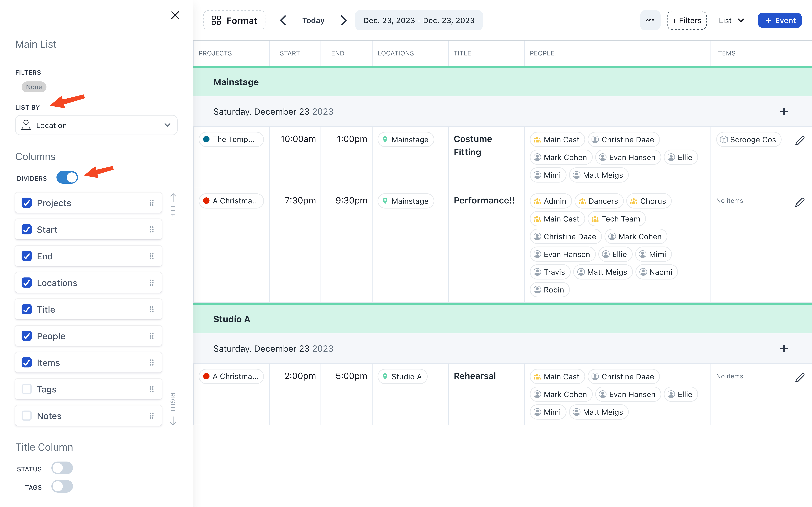Close the Main List format panel
812x507 pixels.
coord(175,15)
